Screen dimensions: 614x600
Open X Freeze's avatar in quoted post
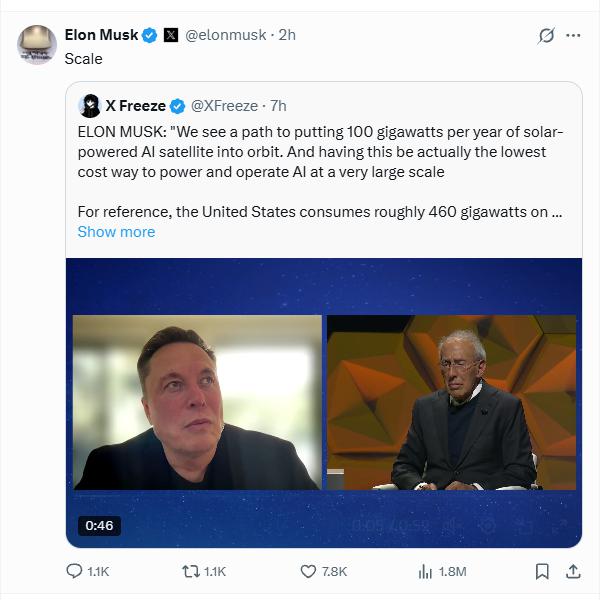click(x=89, y=106)
